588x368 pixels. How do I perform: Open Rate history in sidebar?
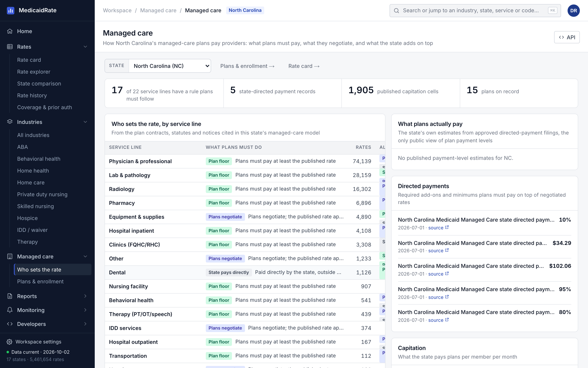(x=32, y=95)
